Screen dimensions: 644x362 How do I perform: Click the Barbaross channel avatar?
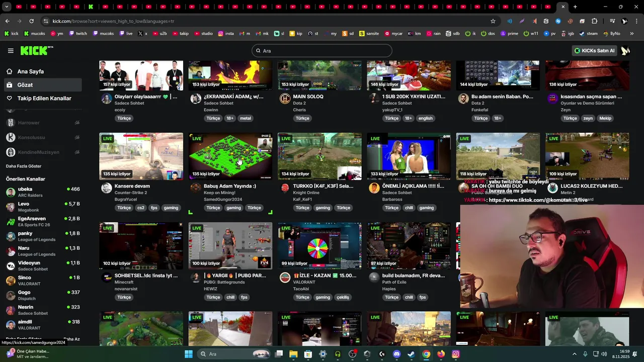[x=374, y=188]
